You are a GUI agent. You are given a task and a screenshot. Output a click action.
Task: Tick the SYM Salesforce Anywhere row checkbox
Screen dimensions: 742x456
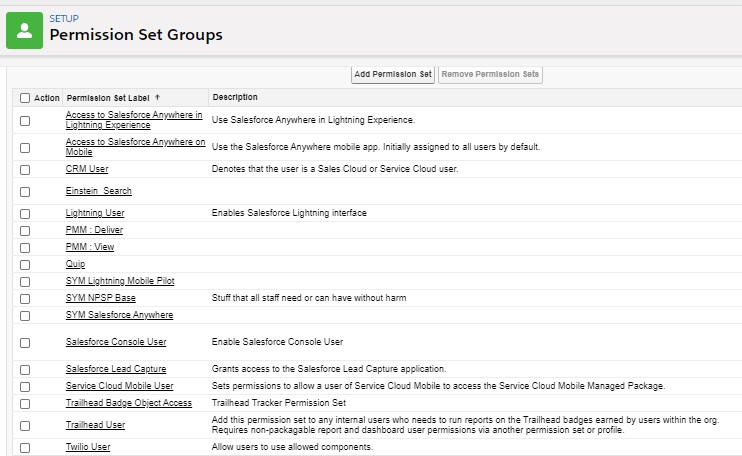click(x=25, y=316)
